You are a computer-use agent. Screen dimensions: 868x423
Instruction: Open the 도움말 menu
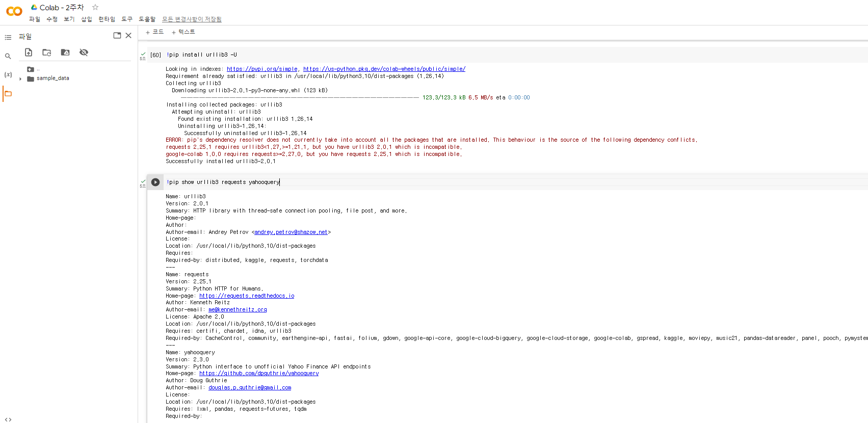click(147, 19)
